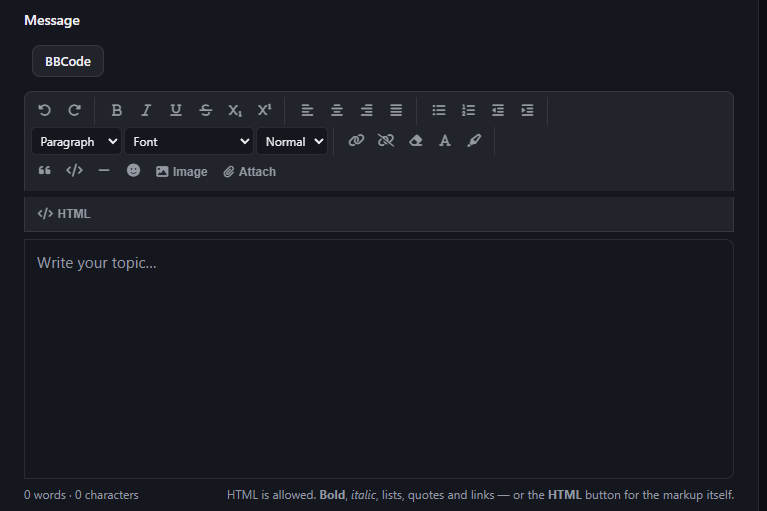Image resolution: width=767 pixels, height=511 pixels.
Task: Insert a numbered list
Action: [x=468, y=111]
